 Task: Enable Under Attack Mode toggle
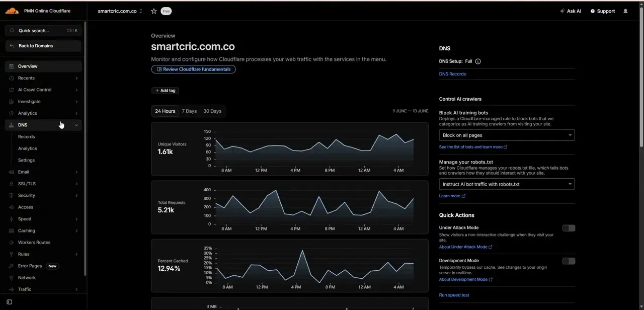click(x=569, y=228)
